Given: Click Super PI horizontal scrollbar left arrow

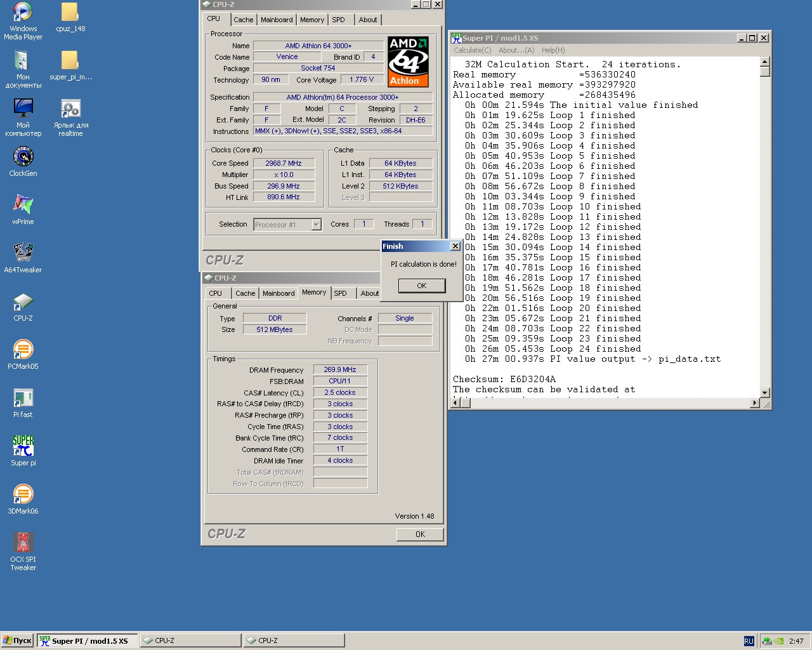Looking at the screenshot, I should (x=455, y=403).
